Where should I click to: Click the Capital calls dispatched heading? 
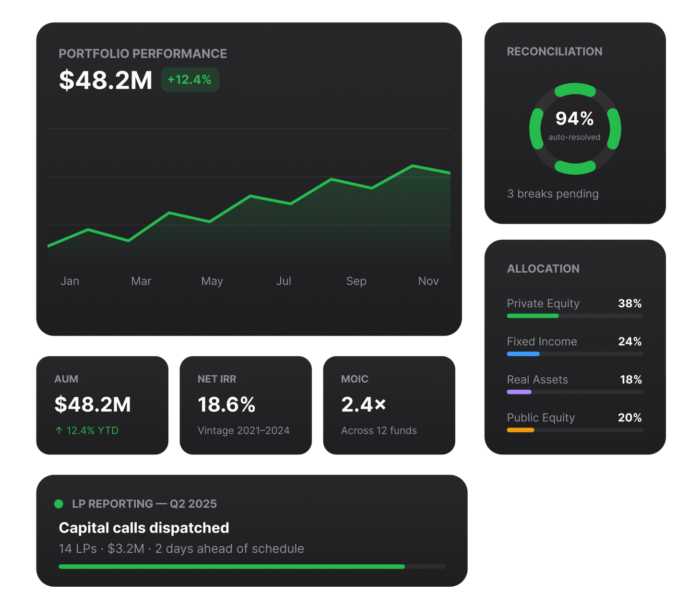point(144,528)
